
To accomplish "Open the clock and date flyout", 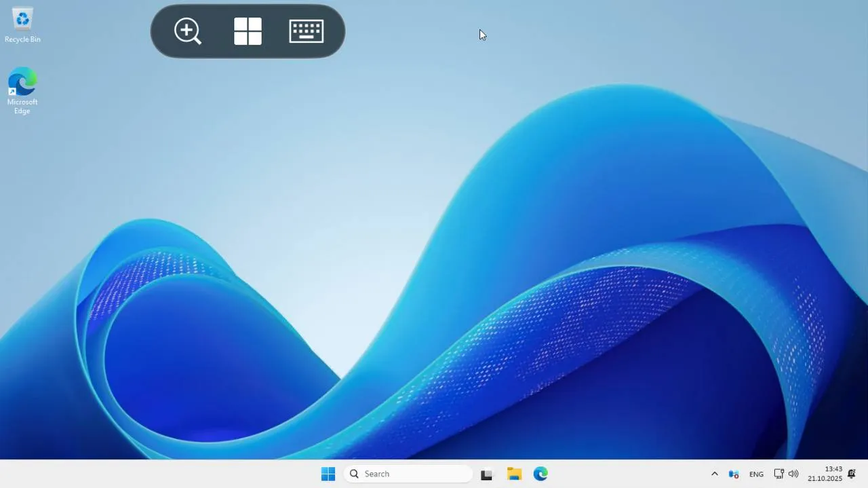I will point(825,474).
